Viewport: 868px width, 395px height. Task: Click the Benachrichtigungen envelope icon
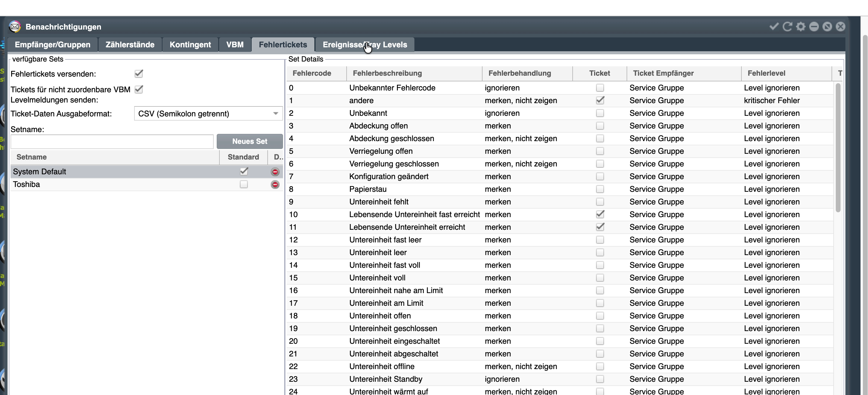pyautogui.click(x=15, y=27)
